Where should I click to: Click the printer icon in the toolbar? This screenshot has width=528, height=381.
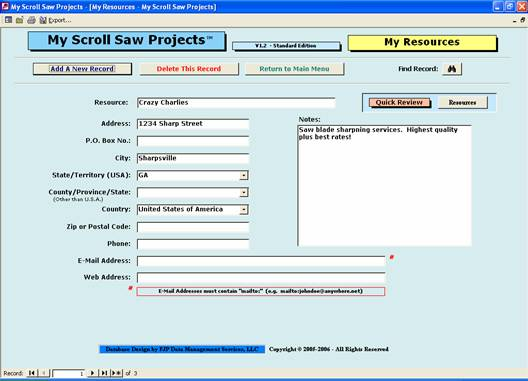(31, 20)
